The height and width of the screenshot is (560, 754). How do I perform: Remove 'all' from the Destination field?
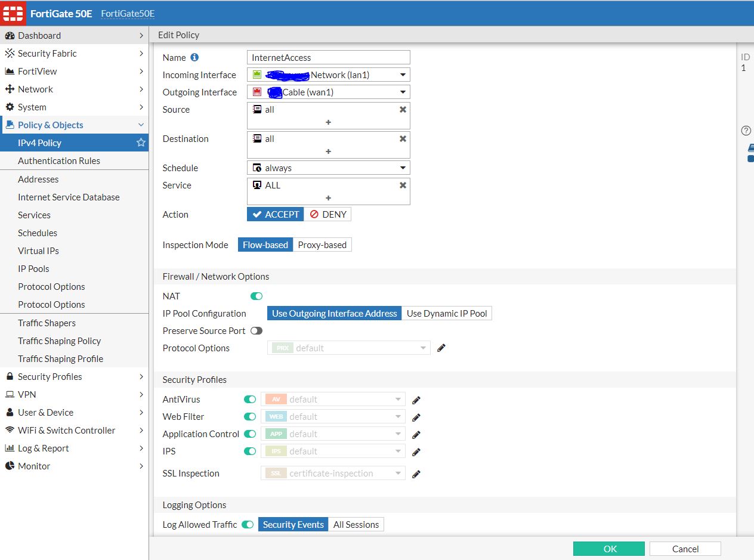tap(403, 138)
